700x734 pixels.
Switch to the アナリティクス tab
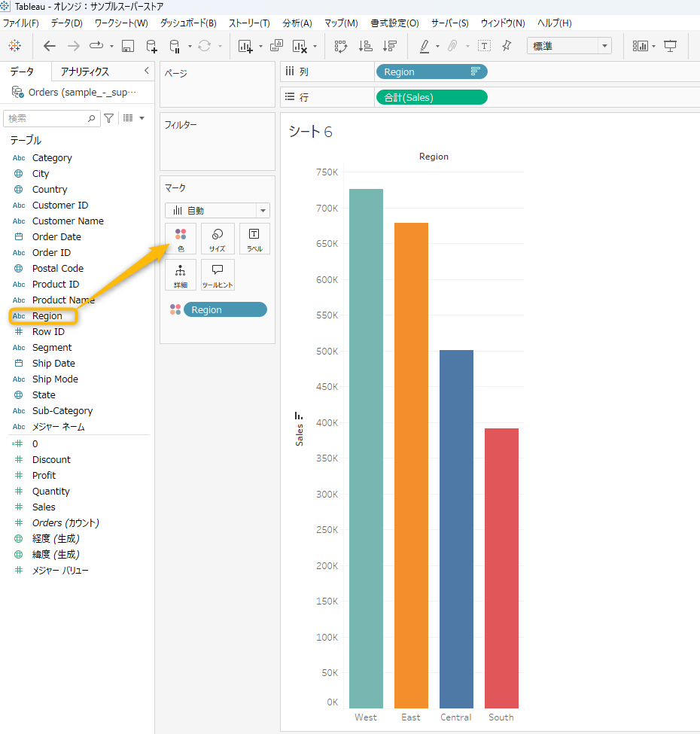(85, 72)
